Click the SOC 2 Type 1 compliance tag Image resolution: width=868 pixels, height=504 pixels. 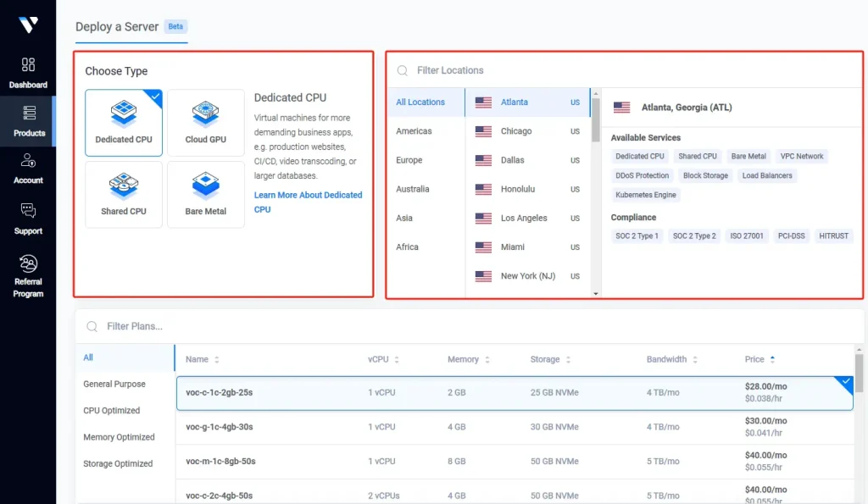click(637, 236)
